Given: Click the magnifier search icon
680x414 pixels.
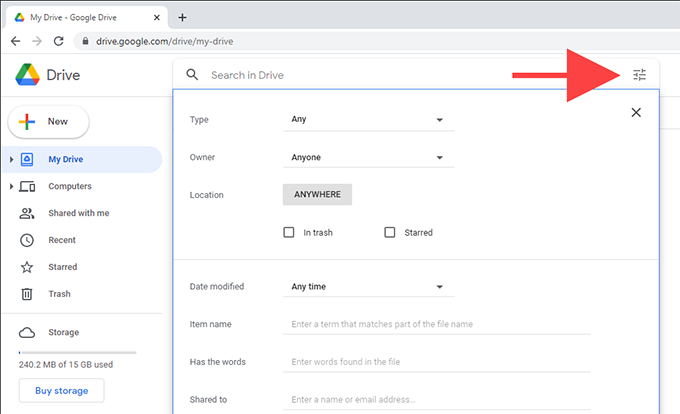Looking at the screenshot, I should tap(192, 75).
